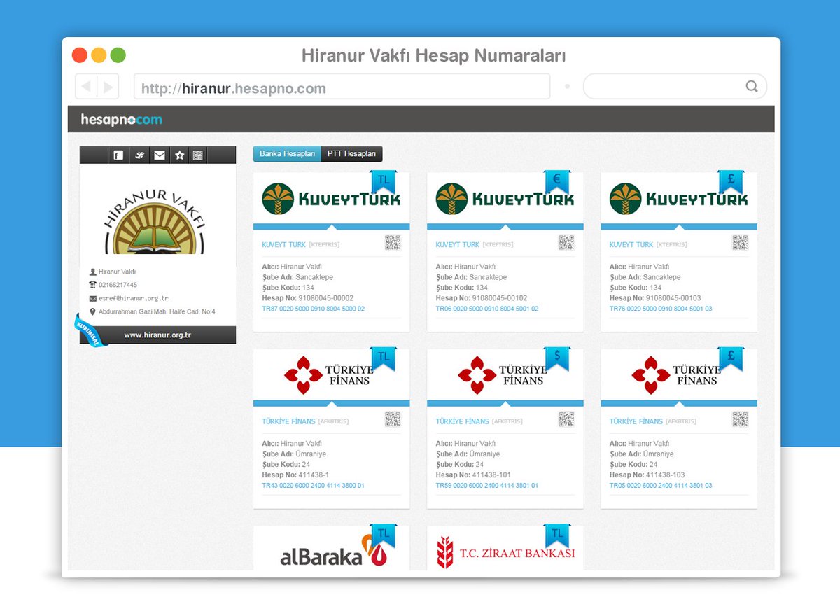Screen dimensions: 840x616
Task: Open QR code on Kuveyt Türk Pound card
Action: coord(741,243)
